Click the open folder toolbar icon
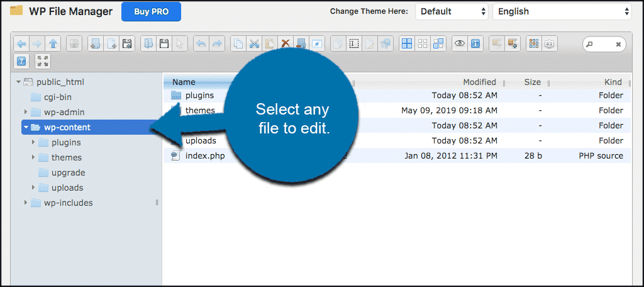This screenshot has width=644, height=287. point(148,43)
